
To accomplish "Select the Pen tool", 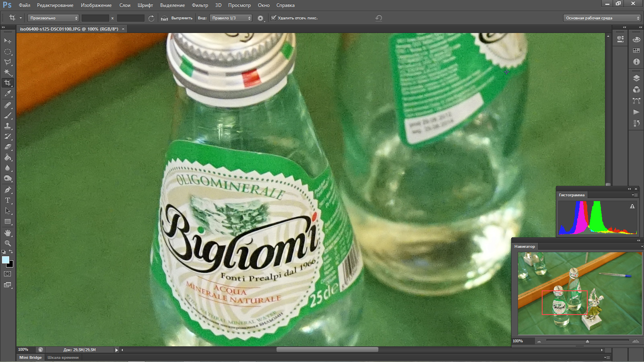I will coord(8,189).
